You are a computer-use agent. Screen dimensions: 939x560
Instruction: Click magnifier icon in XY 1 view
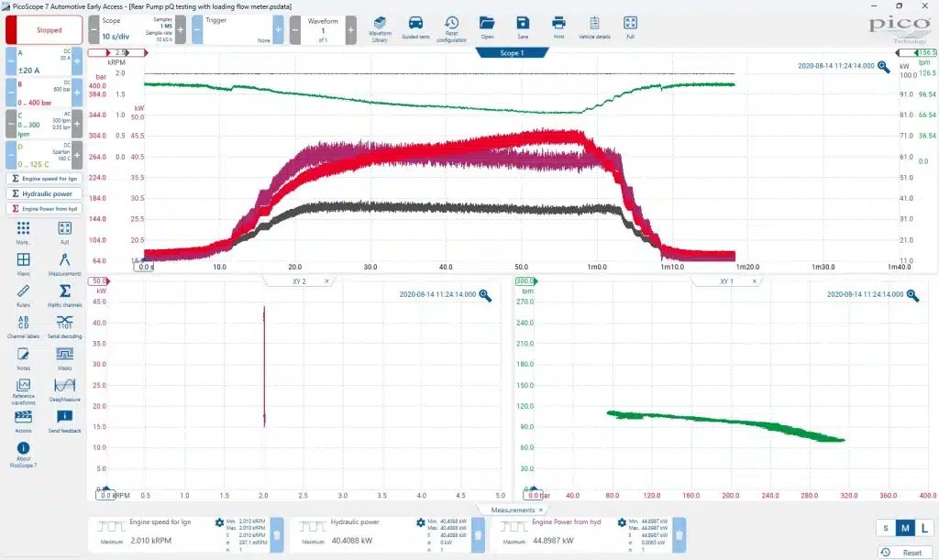[912, 295]
